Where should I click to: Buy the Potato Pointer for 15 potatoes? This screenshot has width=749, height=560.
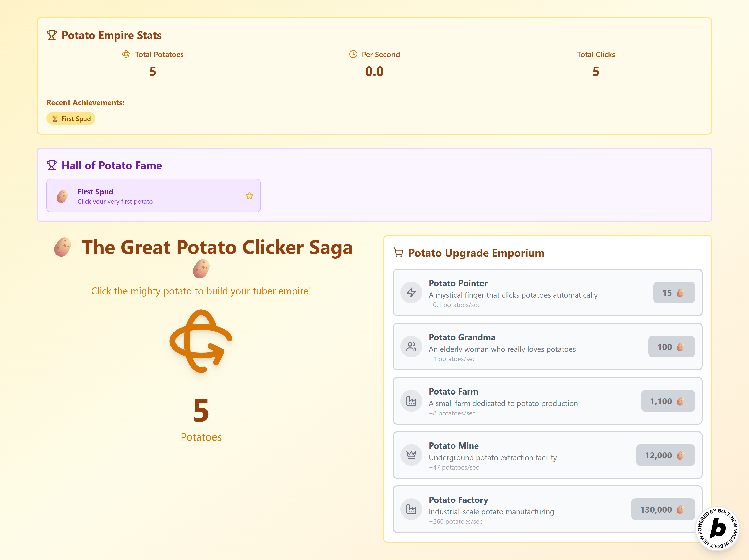point(674,292)
